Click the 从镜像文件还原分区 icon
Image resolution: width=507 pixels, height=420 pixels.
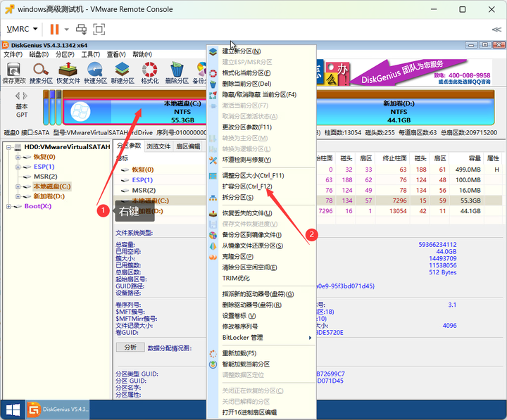tap(213, 246)
